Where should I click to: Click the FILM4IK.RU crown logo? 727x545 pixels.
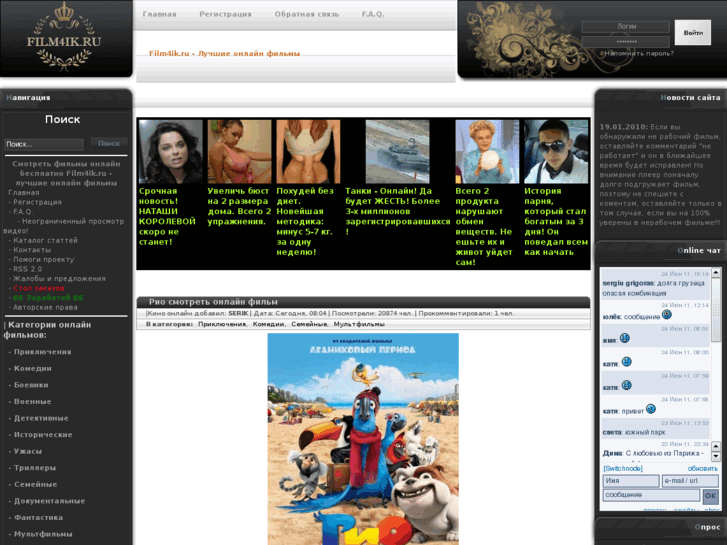[x=64, y=36]
